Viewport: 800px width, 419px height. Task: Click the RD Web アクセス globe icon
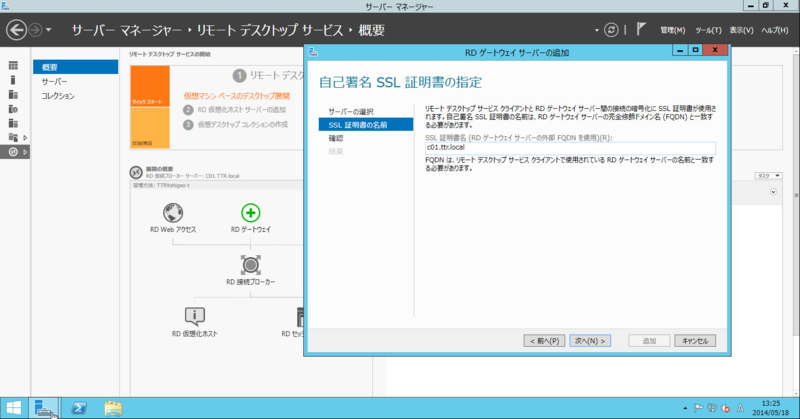pyautogui.click(x=173, y=213)
